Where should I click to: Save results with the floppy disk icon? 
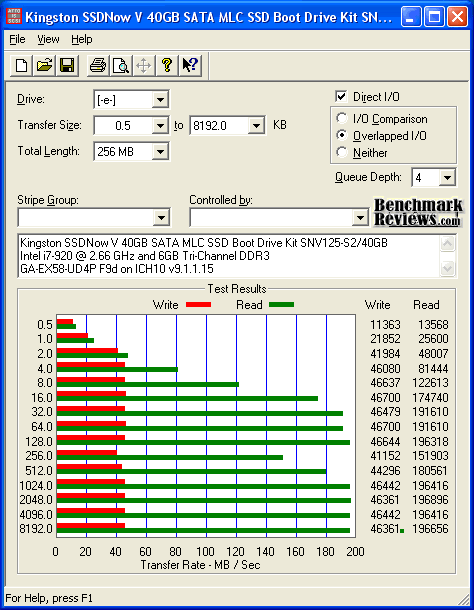(67, 65)
